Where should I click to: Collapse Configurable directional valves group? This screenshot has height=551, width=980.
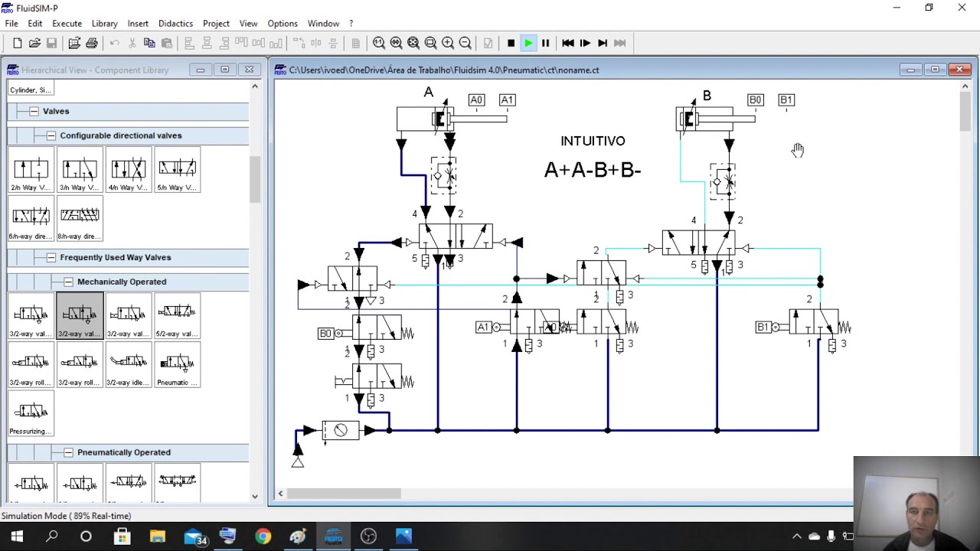(x=51, y=135)
